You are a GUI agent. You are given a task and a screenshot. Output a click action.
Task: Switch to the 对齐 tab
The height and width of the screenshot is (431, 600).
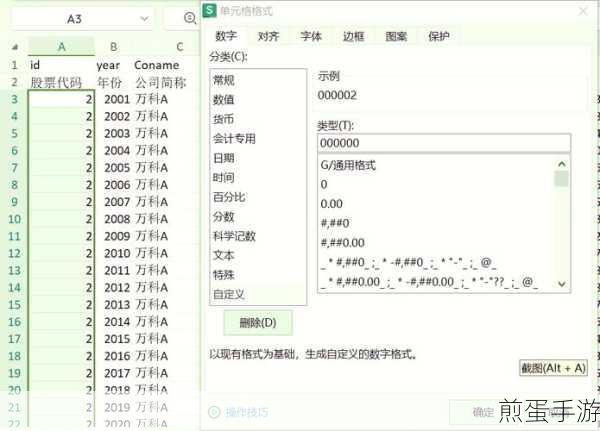[268, 36]
